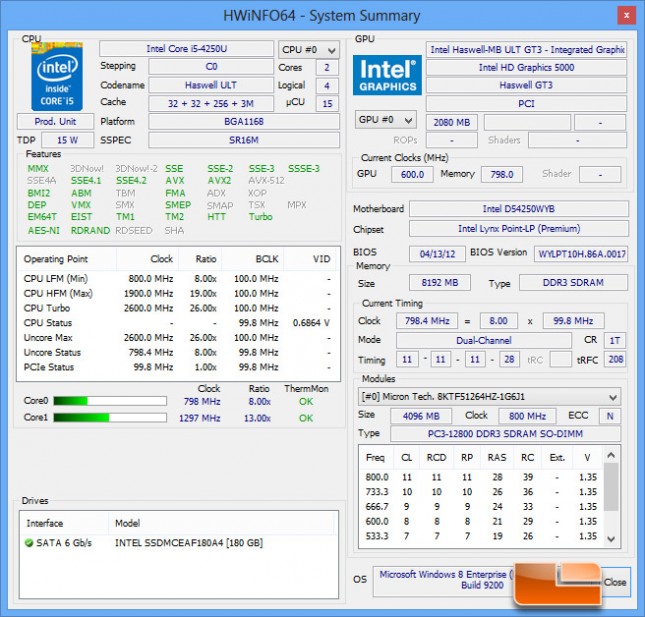This screenshot has width=645, height=617.
Task: Click the AES-NI feature label
Action: (44, 230)
